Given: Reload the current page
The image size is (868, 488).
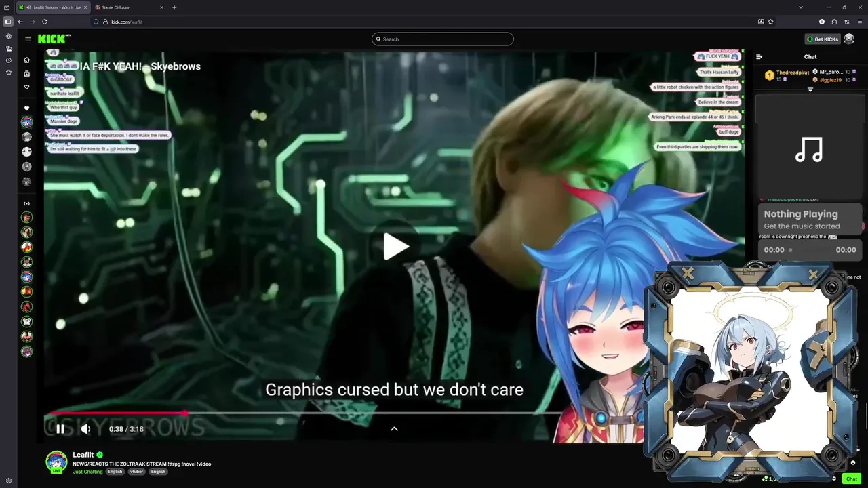Looking at the screenshot, I should coord(45,22).
